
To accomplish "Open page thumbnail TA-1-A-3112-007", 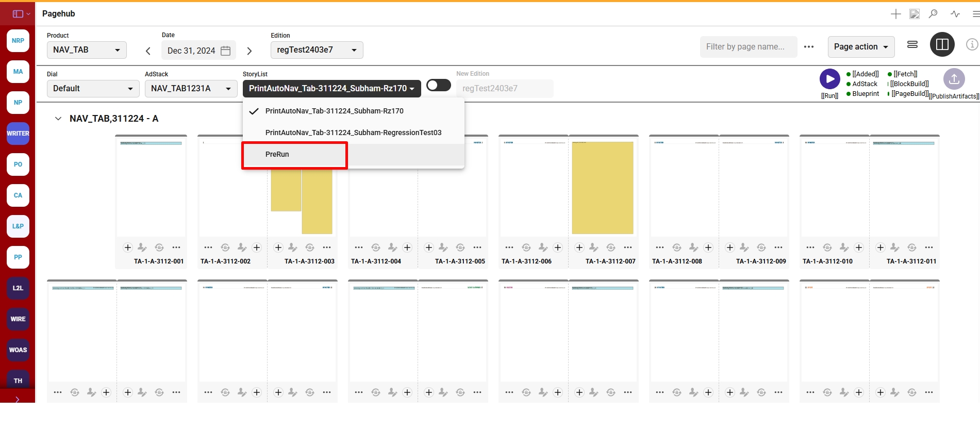I will pos(603,188).
